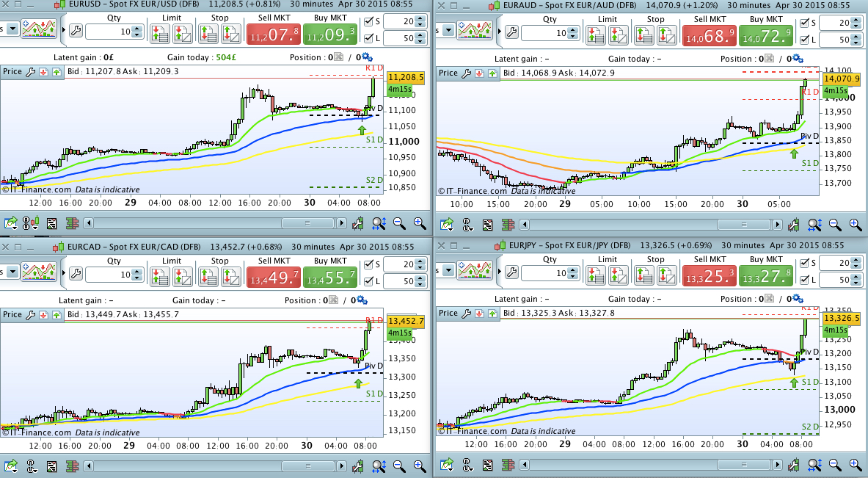This screenshot has width=868, height=478.
Task: Open the timeframe dropdown arrow in EURJPY toolbar
Action: pyautogui.click(x=448, y=269)
